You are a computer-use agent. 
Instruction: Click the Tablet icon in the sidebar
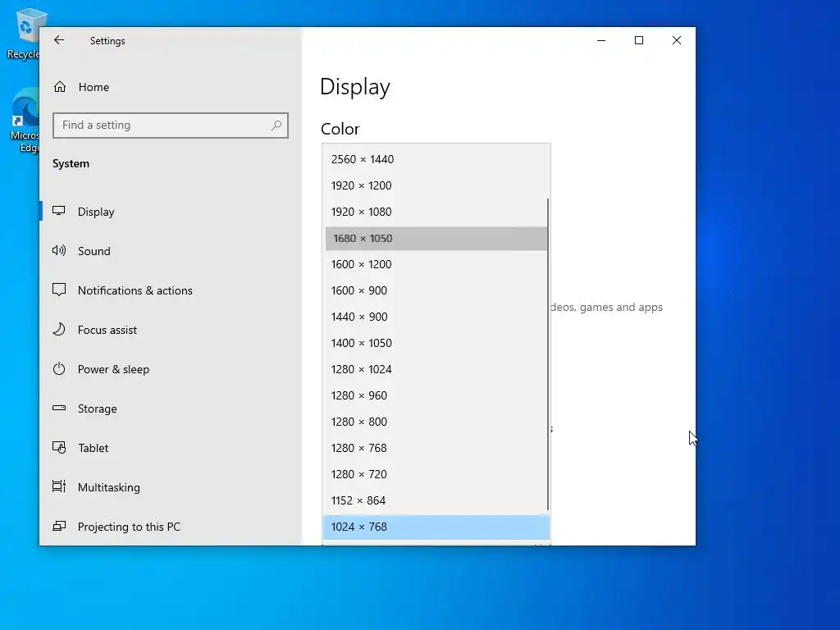(x=59, y=447)
